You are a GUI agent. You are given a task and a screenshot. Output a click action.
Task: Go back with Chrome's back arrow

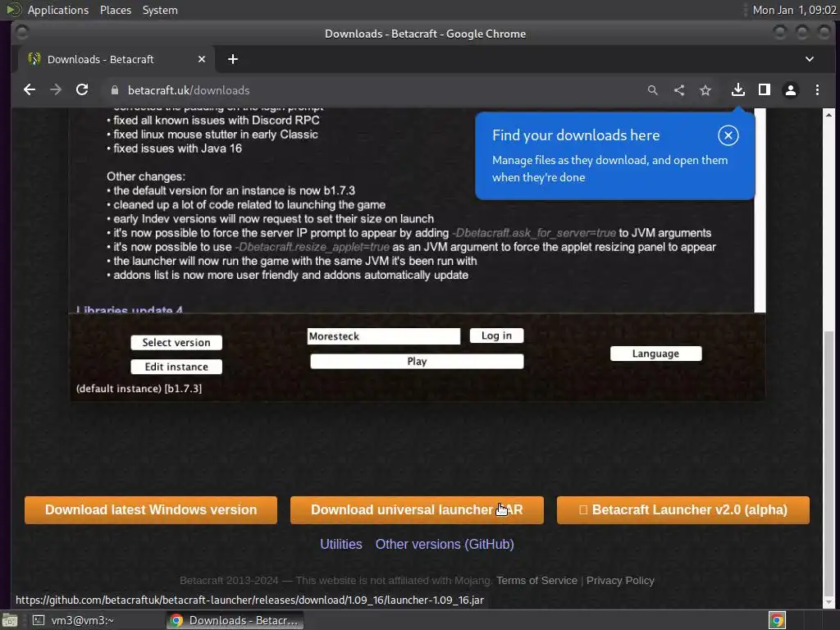[30, 90]
